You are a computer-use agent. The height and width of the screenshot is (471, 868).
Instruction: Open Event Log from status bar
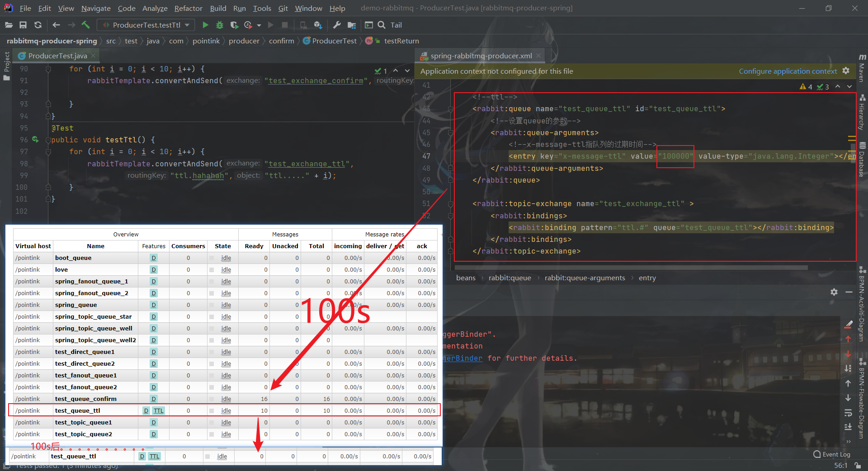[x=832, y=454]
